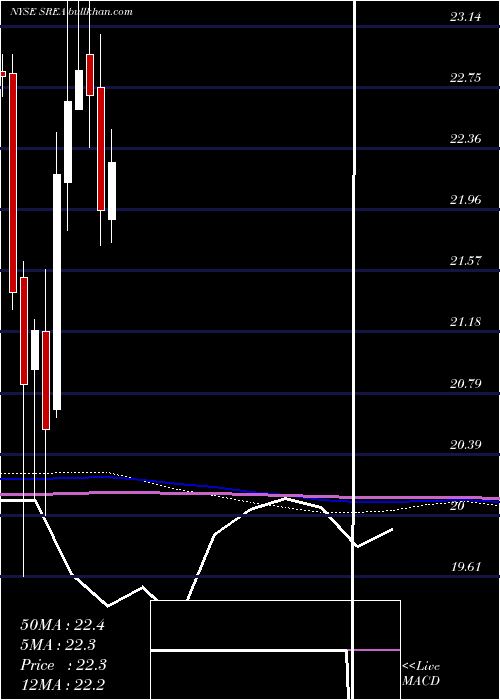500x700 pixels.
Task: Click the 22.36 price axis label
Action: pyautogui.click(x=465, y=139)
